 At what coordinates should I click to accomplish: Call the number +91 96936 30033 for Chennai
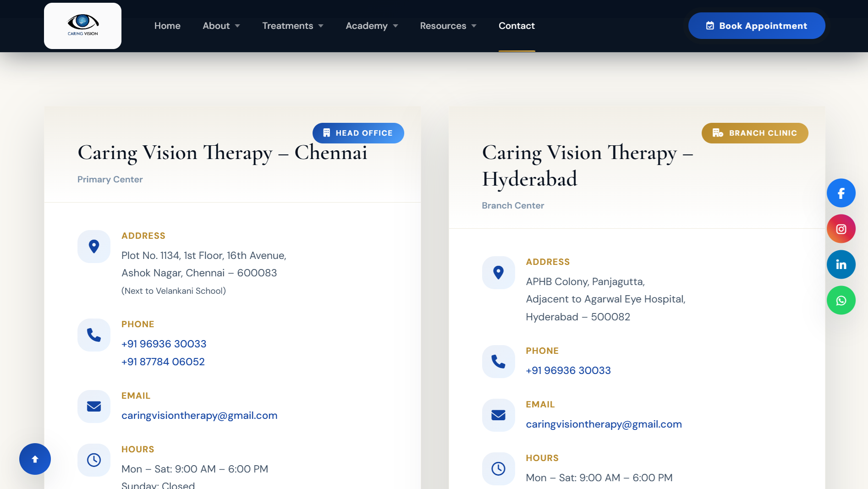pyautogui.click(x=164, y=344)
